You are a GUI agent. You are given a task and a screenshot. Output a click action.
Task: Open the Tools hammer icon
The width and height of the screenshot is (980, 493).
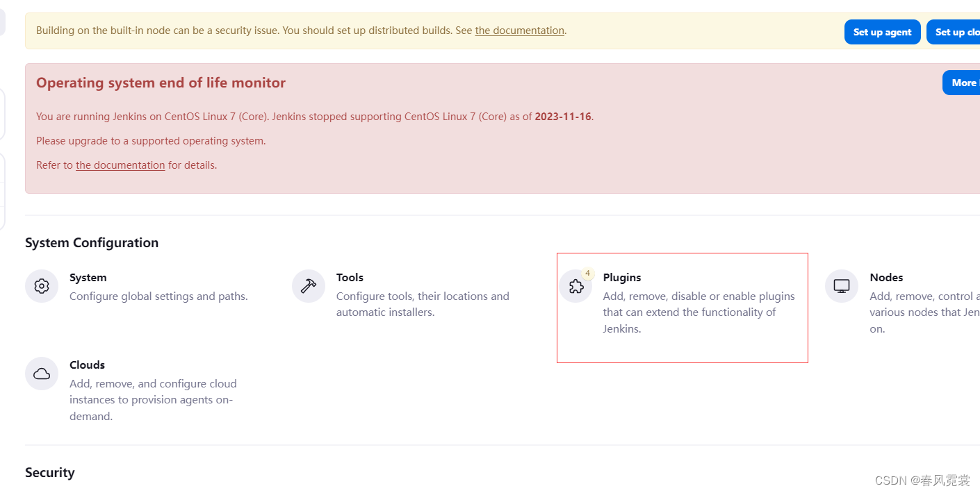[x=309, y=286]
